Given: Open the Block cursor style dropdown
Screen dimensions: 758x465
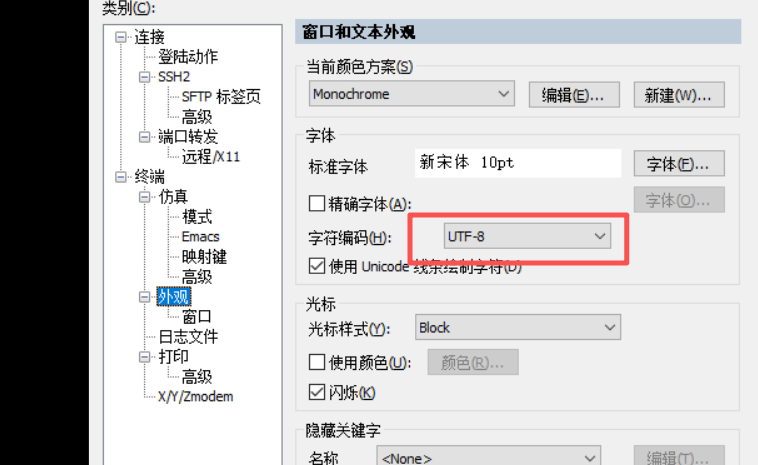Looking at the screenshot, I should click(x=517, y=327).
